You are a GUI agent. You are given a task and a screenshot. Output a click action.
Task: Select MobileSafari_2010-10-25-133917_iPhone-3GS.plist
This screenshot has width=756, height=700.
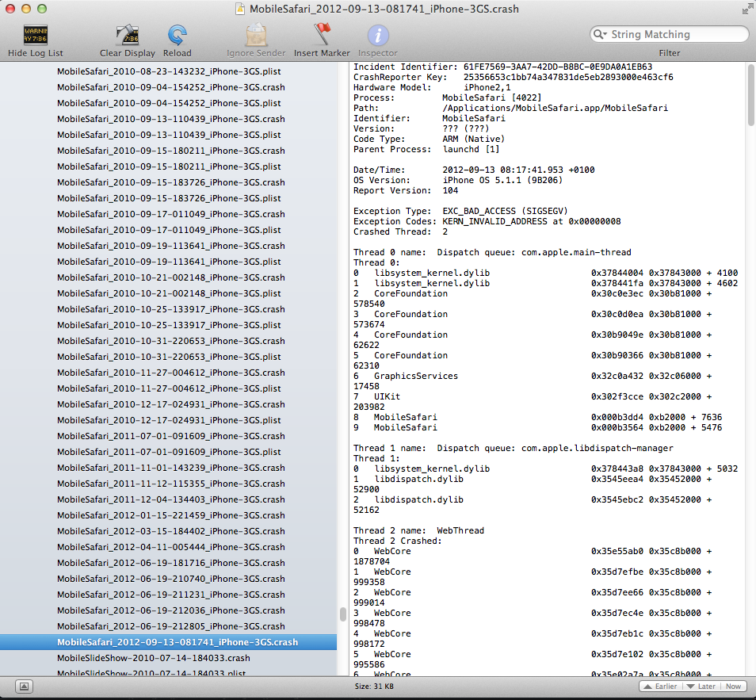169,325
